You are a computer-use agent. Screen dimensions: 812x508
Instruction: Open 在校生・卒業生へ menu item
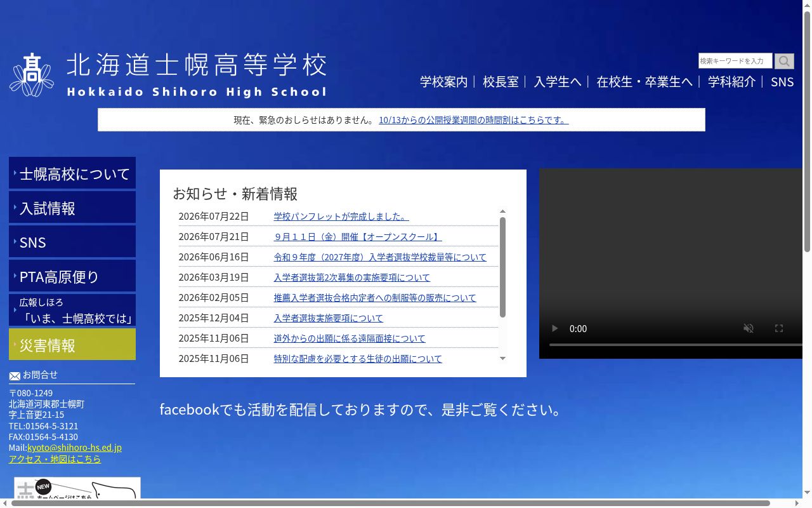(644, 82)
